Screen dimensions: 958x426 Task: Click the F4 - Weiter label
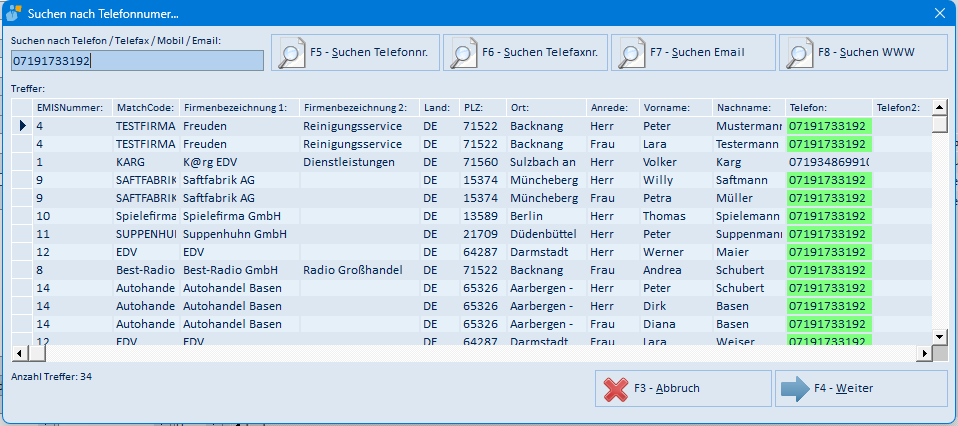tap(843, 388)
